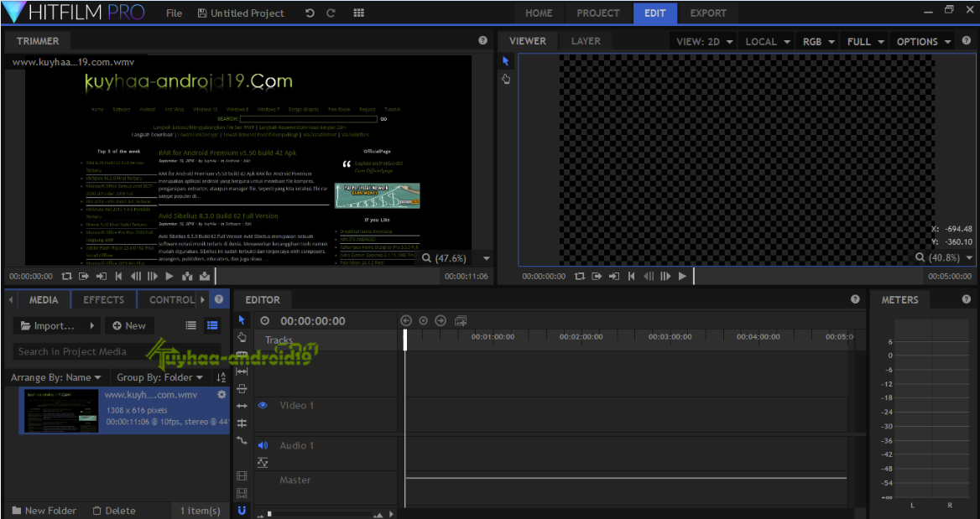
Task: Open Arrange By: Name dropdown
Action: (56, 377)
